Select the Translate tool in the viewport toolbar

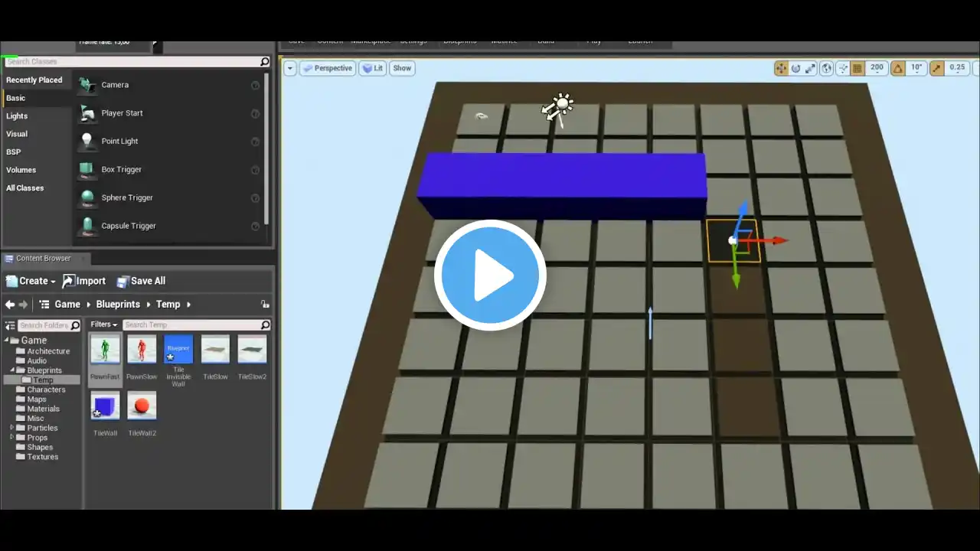pyautogui.click(x=781, y=68)
